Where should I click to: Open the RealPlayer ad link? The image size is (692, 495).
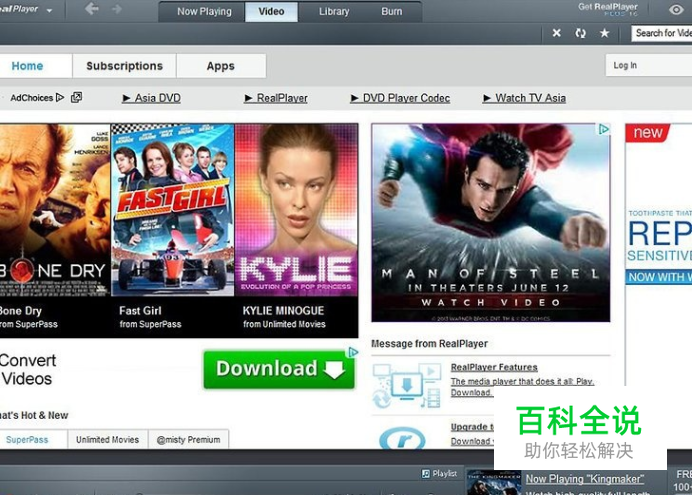pos(276,98)
